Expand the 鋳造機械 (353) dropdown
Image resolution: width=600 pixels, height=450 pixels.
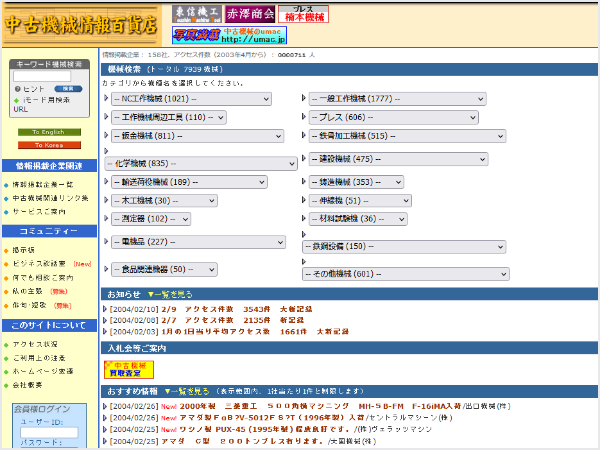point(356,182)
